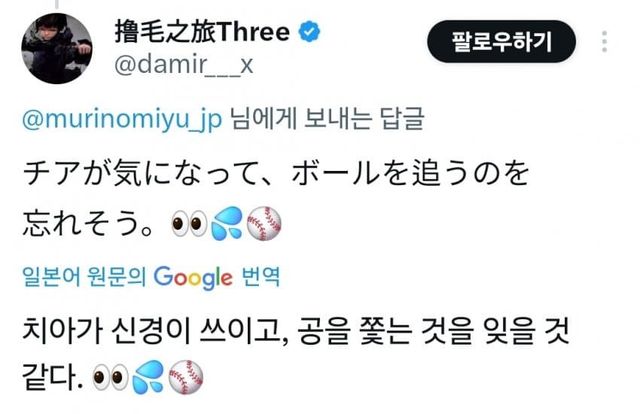Click eyes emoji in Korean translation
The height and width of the screenshot is (414, 640).
pos(110,377)
